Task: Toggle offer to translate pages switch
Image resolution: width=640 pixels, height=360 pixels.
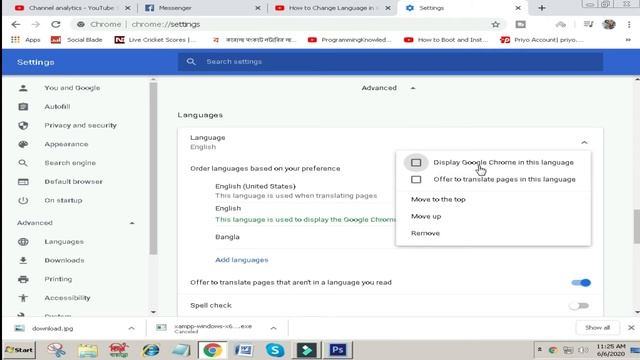Action: (x=581, y=282)
